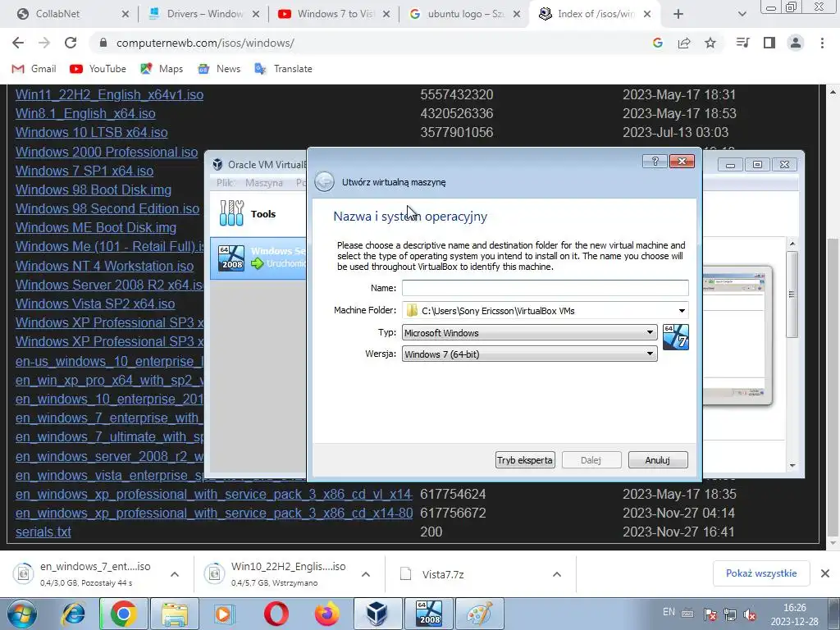Expand en_windows_7_ent download options chevron
Viewport: 840px width, 630px height.
pyautogui.click(x=175, y=574)
